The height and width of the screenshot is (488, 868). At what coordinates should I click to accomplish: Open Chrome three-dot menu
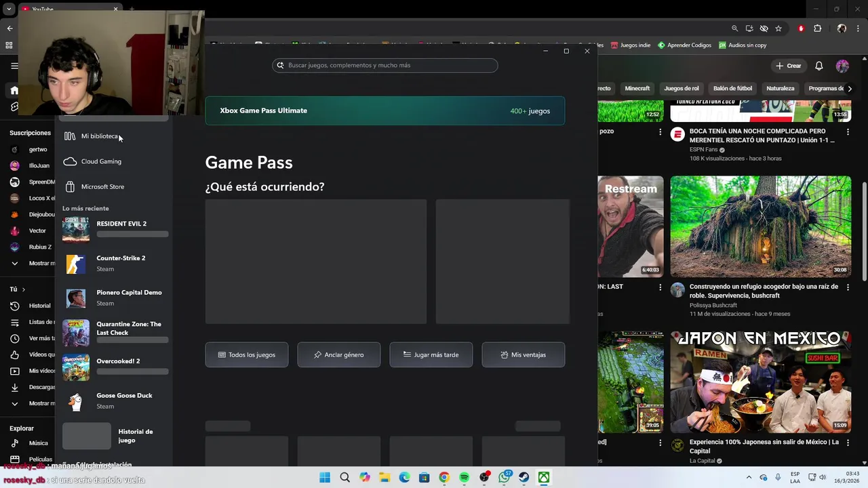pyautogui.click(x=858, y=28)
